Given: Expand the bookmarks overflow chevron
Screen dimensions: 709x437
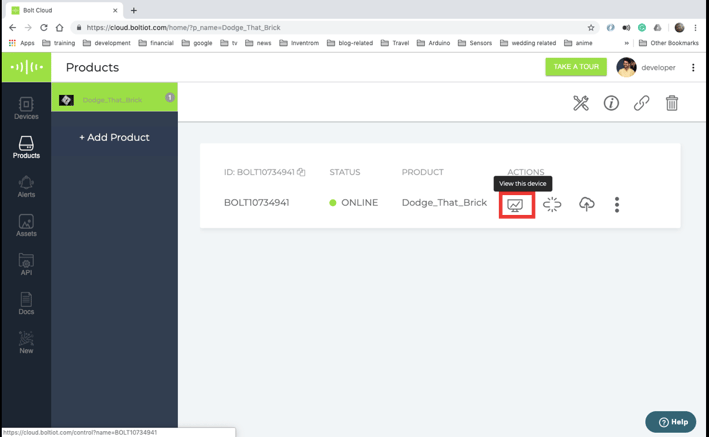Looking at the screenshot, I should point(627,43).
